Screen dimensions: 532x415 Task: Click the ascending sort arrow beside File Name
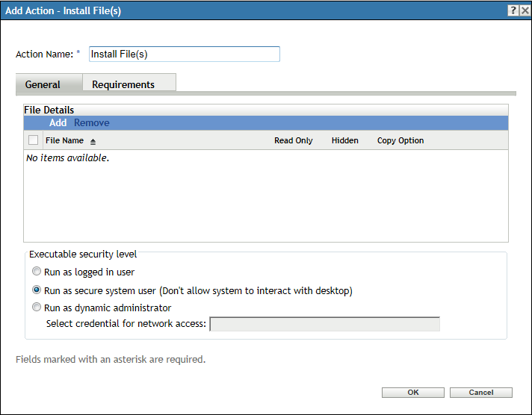click(93, 141)
